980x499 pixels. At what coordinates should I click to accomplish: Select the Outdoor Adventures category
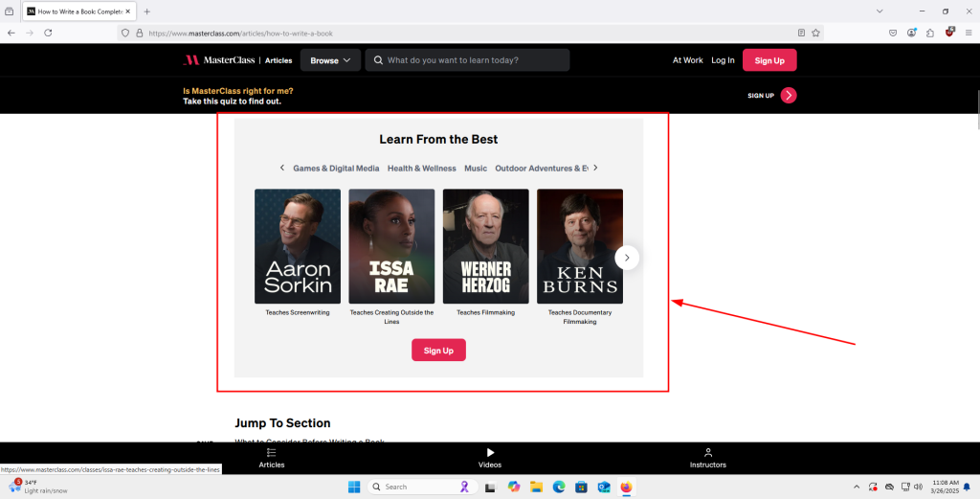tap(542, 169)
